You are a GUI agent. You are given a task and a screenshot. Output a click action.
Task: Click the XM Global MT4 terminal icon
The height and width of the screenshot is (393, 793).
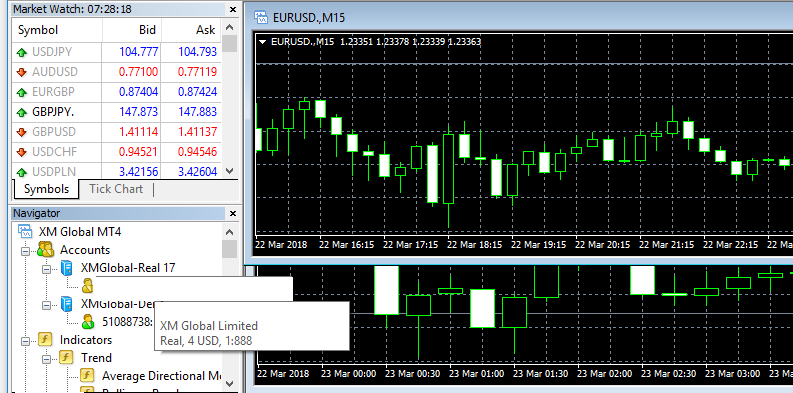[x=25, y=232]
